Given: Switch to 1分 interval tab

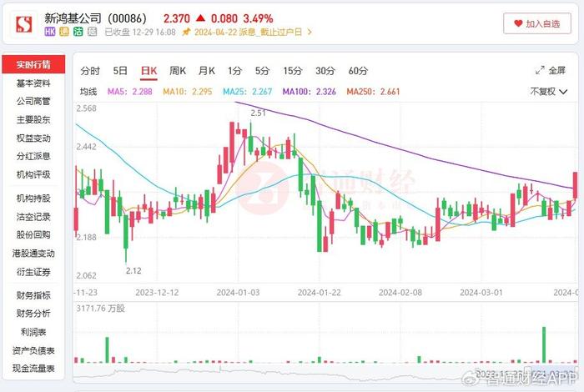Looking at the screenshot, I should [235, 71].
